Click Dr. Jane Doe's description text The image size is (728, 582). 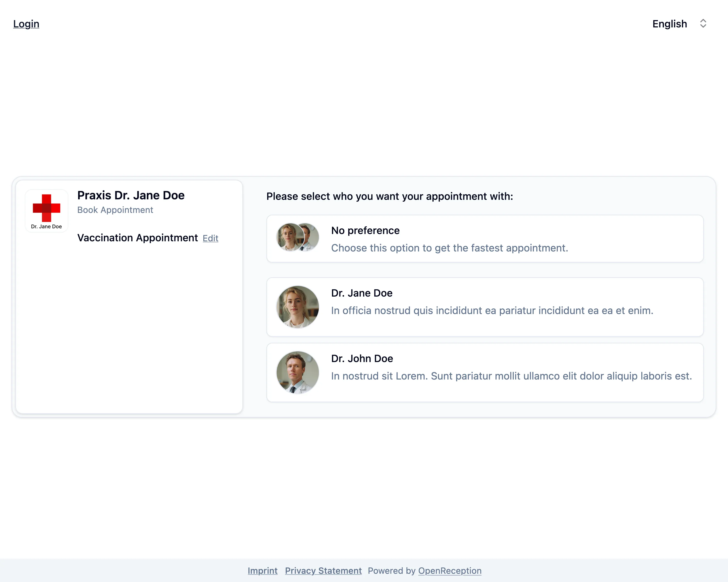492,310
